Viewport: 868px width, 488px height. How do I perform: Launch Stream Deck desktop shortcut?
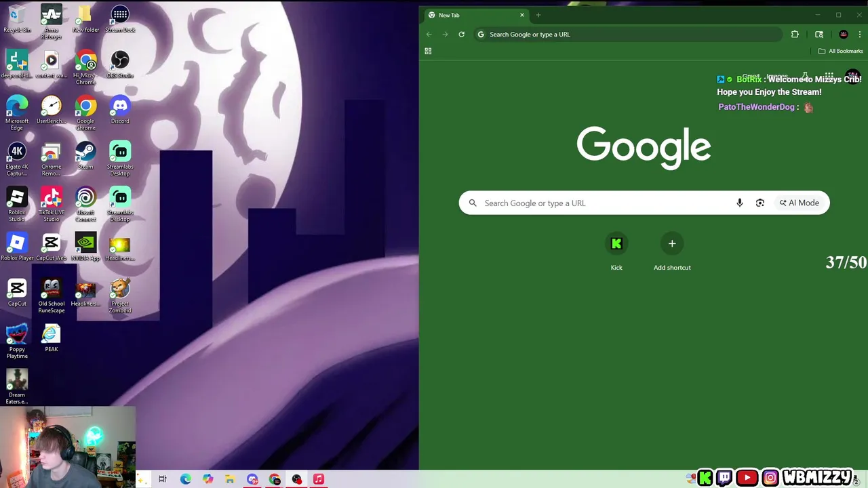(120, 18)
